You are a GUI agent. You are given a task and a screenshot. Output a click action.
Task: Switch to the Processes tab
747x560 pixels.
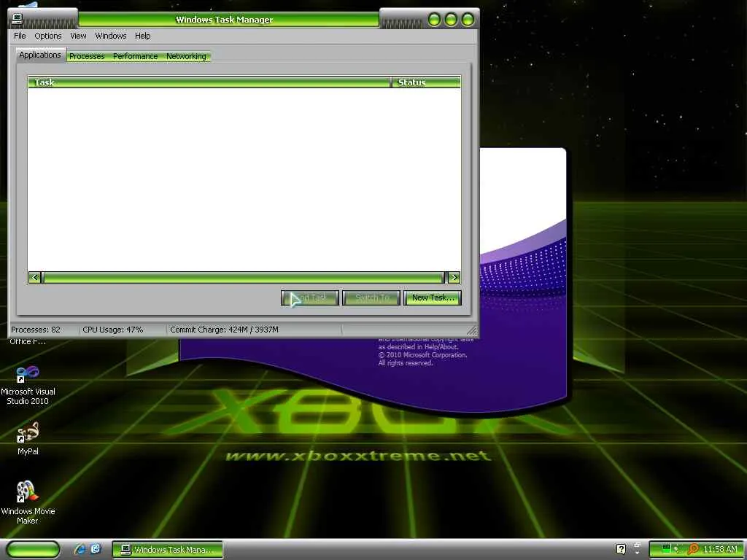click(87, 56)
